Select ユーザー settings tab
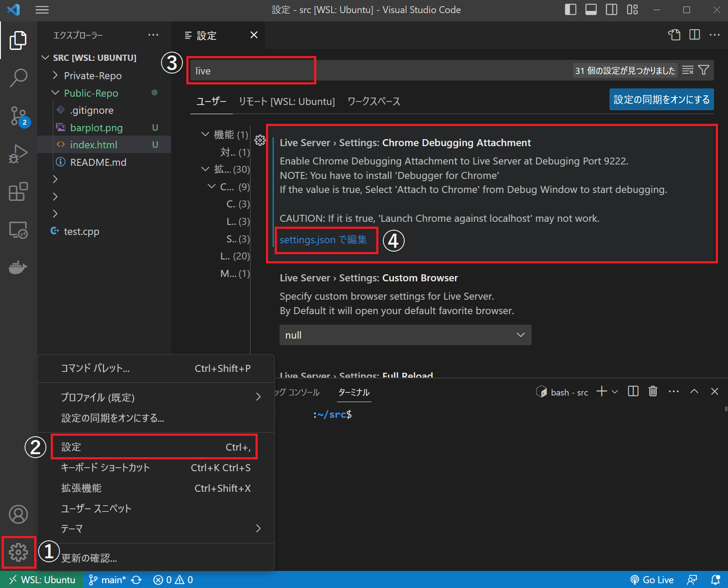 point(211,101)
